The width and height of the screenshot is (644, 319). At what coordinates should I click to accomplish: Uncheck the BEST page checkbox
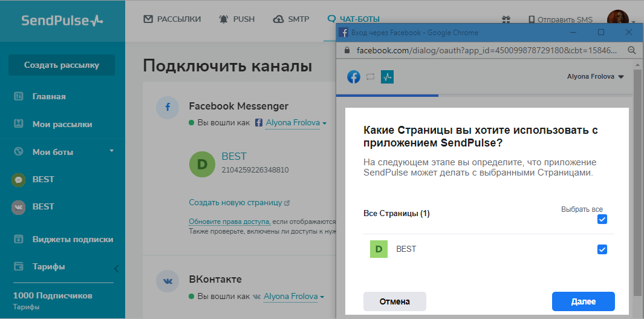[602, 249]
